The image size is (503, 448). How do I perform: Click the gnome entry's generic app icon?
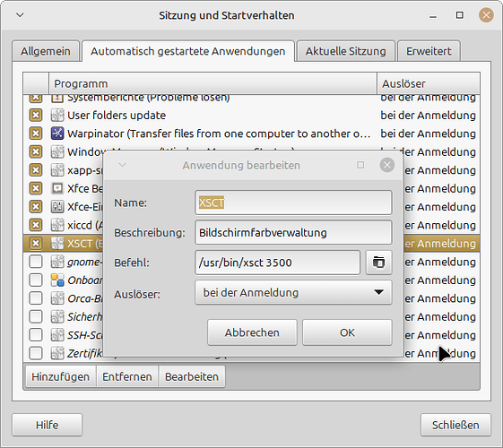(57, 262)
